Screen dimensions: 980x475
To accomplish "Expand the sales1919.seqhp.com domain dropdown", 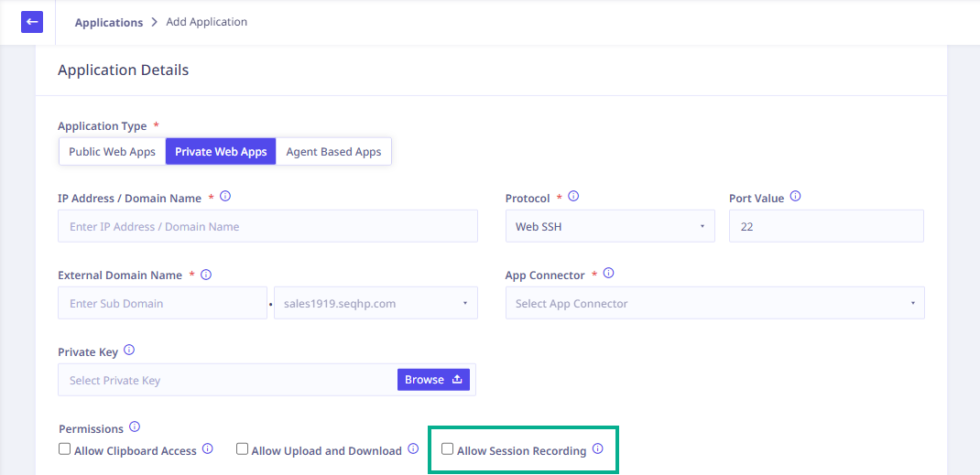I will coord(376,303).
